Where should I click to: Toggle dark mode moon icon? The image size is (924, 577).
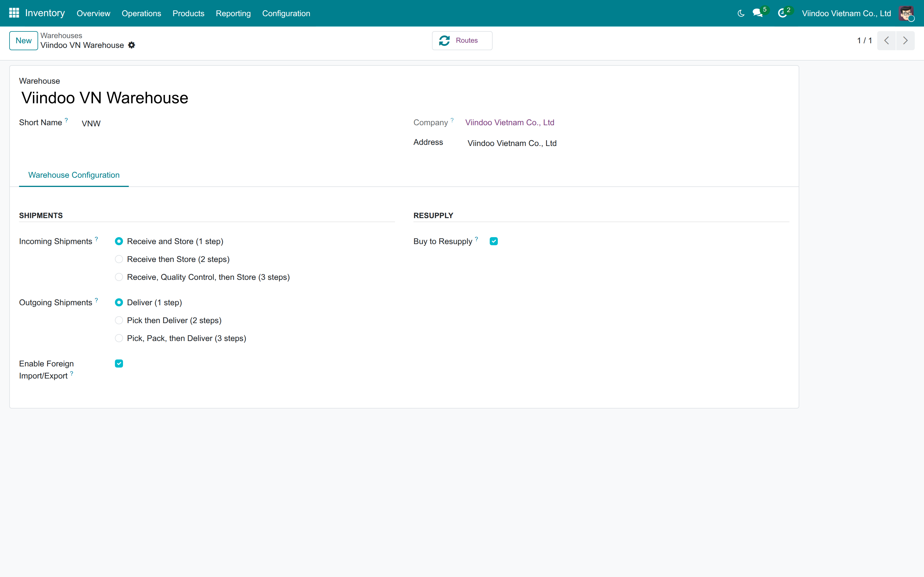coord(741,13)
